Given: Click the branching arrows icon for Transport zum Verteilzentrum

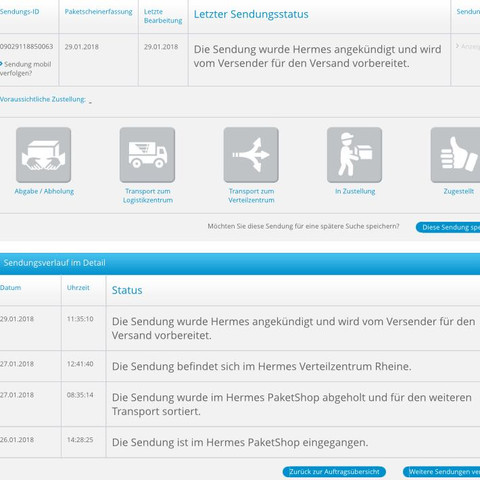Looking at the screenshot, I should coord(251,155).
